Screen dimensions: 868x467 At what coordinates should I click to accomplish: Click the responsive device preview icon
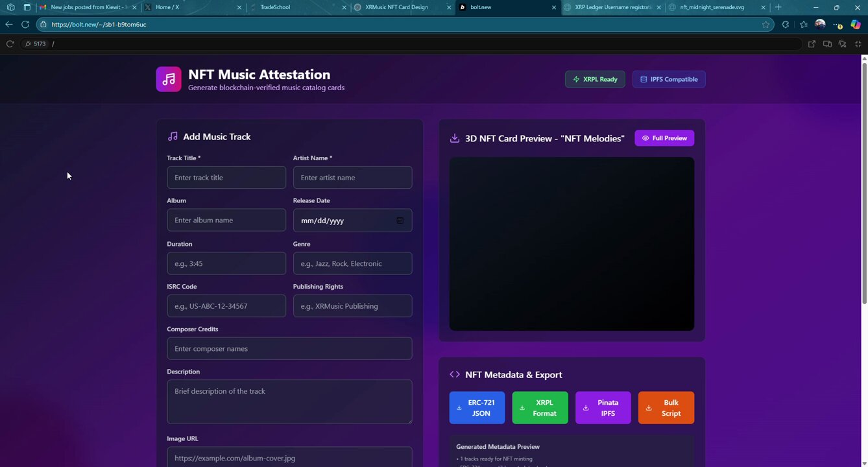[x=827, y=43]
